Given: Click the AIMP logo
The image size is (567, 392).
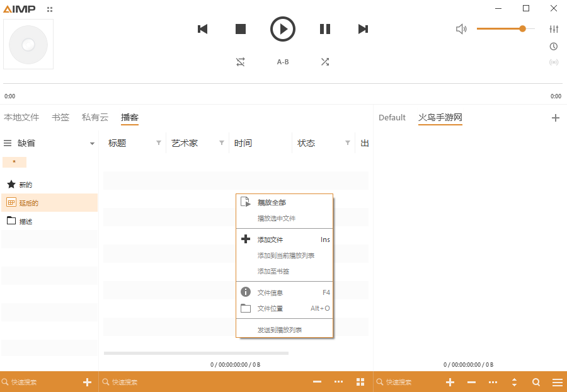Looking at the screenshot, I should coord(20,9).
